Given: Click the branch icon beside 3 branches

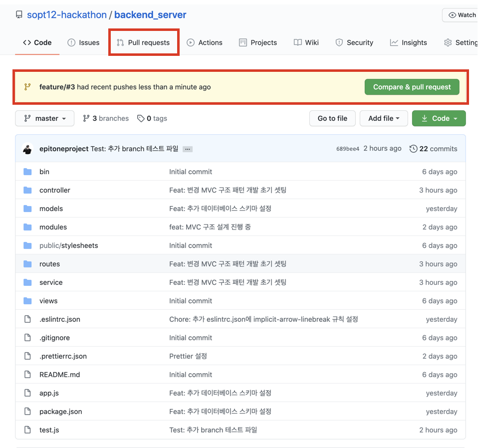Looking at the screenshot, I should [86, 118].
